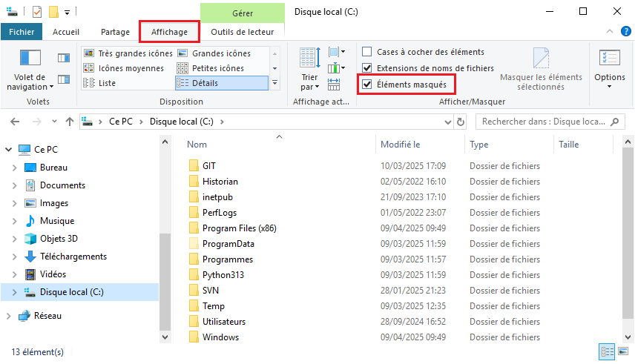Open the Options button in ribbon

tap(609, 68)
